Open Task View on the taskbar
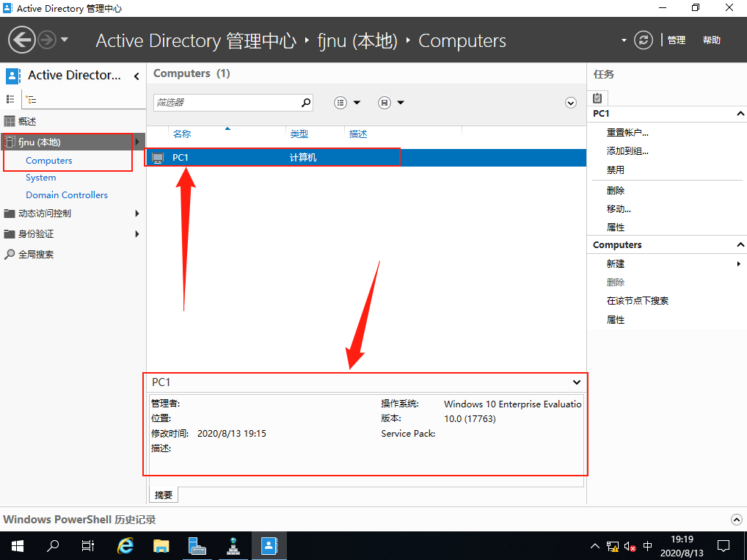The image size is (747, 560). [x=88, y=546]
